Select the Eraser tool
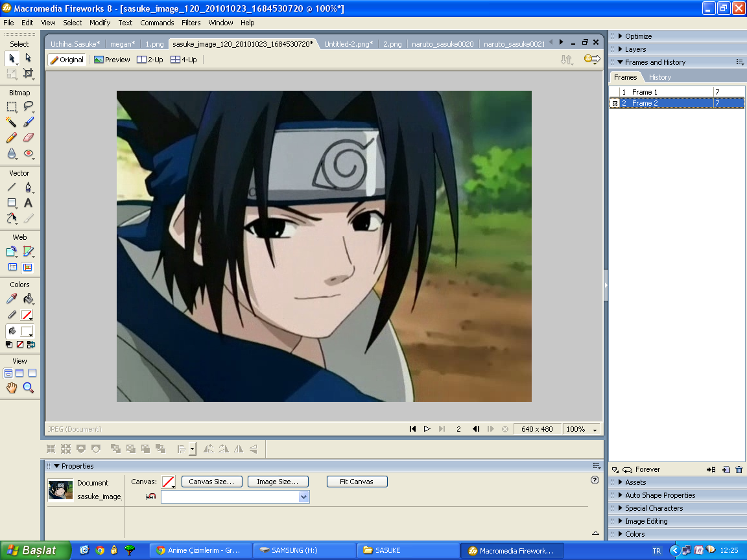This screenshot has width=747, height=560. pyautogui.click(x=28, y=137)
